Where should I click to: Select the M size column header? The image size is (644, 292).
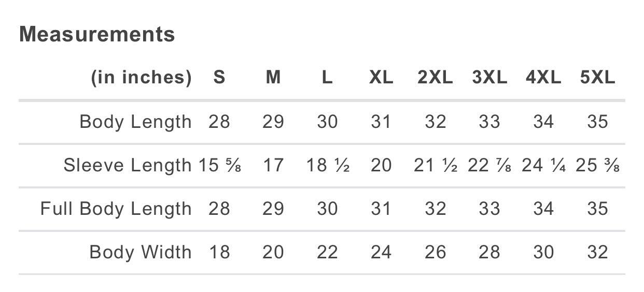pyautogui.click(x=273, y=78)
